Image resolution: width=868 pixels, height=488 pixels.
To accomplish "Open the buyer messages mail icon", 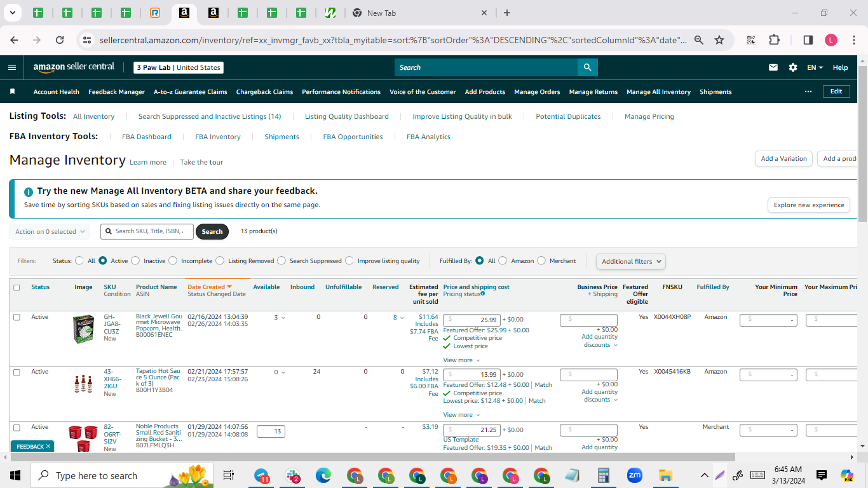I will point(773,67).
